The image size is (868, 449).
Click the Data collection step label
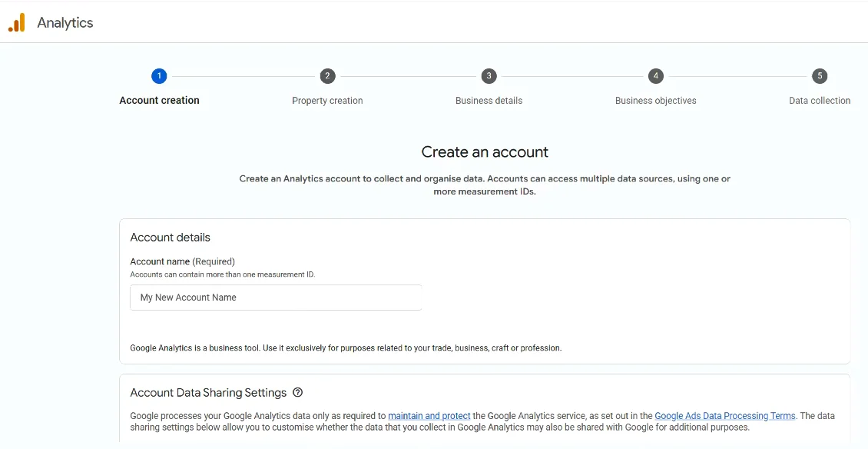pyautogui.click(x=820, y=100)
